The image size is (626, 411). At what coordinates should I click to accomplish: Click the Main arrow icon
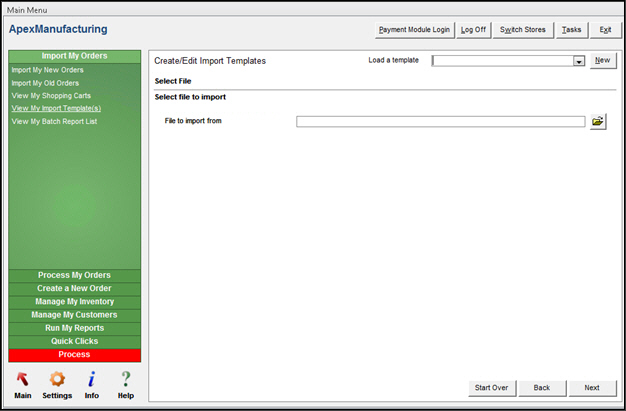point(23,379)
